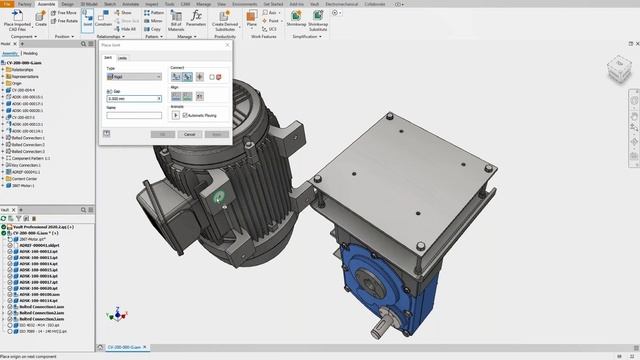Open the joint Type dropdown
The image size is (640, 360).
(x=134, y=77)
